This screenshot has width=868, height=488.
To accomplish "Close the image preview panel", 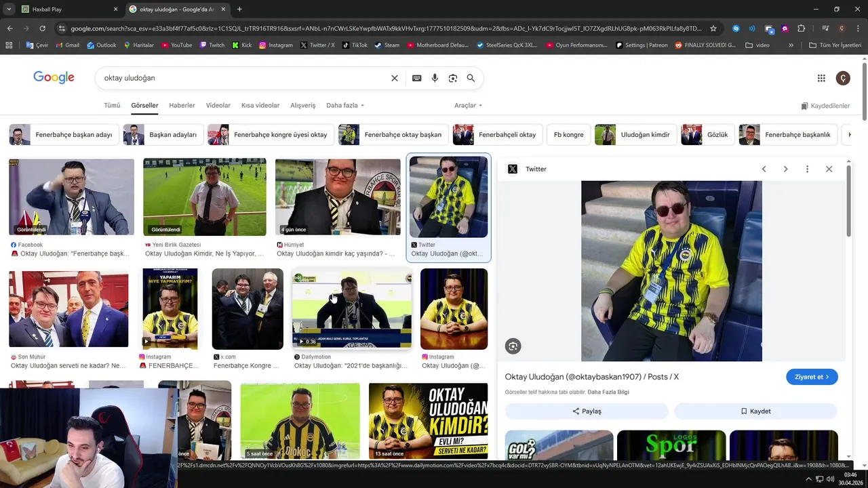I will click(829, 169).
